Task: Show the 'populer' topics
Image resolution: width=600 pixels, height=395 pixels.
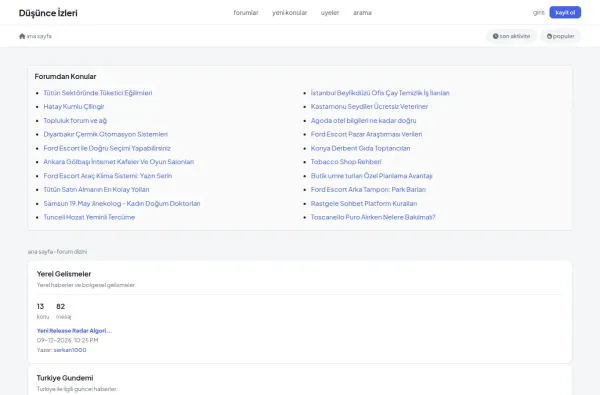Action: (561, 36)
